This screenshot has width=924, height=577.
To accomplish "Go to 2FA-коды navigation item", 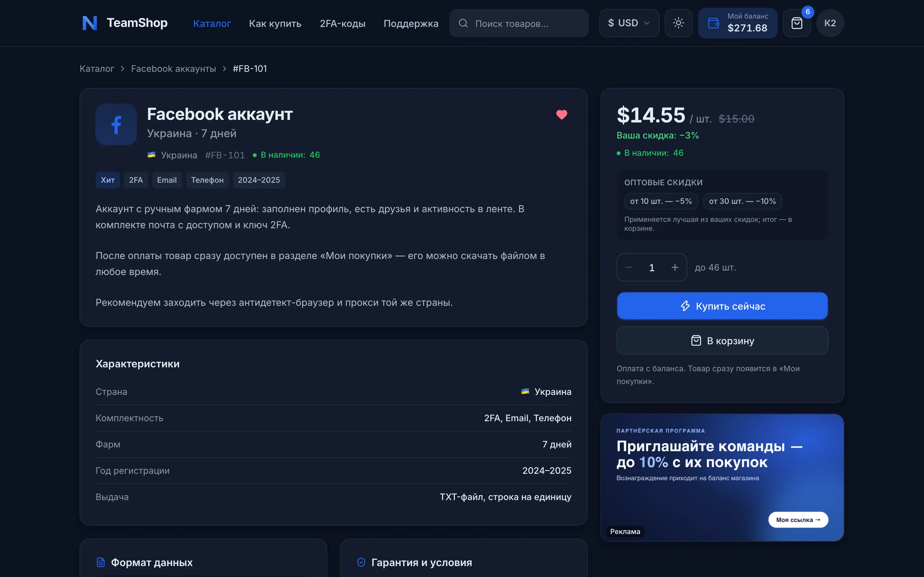I will tap(343, 23).
